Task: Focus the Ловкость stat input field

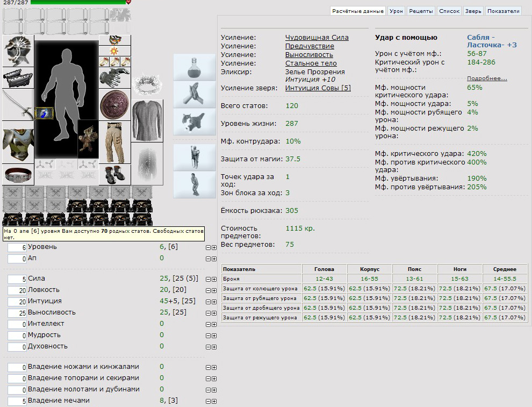Action: (17, 290)
